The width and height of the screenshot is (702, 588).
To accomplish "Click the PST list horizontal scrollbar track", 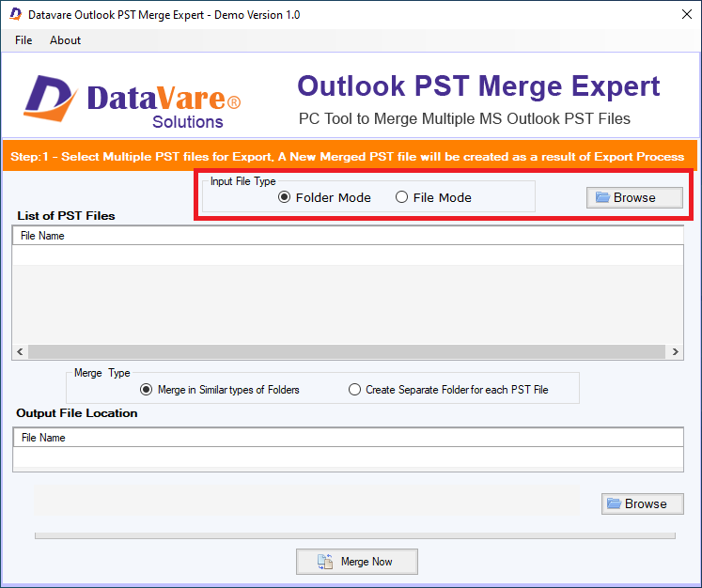I will 347,351.
